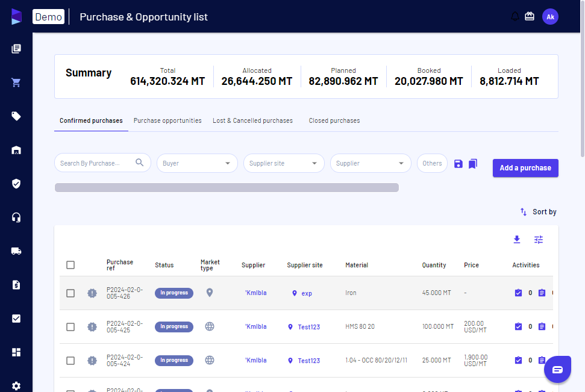The image size is (585, 392).
Task: Open the notifications bell
Action: [x=515, y=16]
